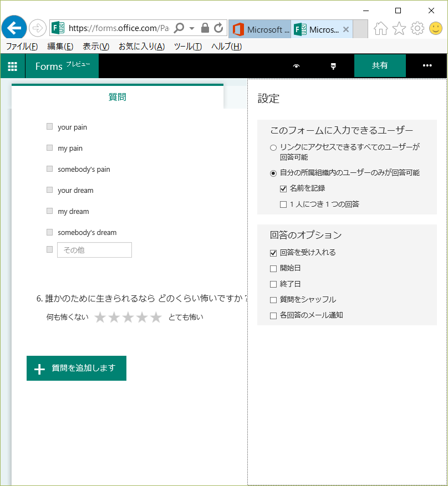
Task: Click the 何も怖くない rating label
Action: (x=67, y=317)
